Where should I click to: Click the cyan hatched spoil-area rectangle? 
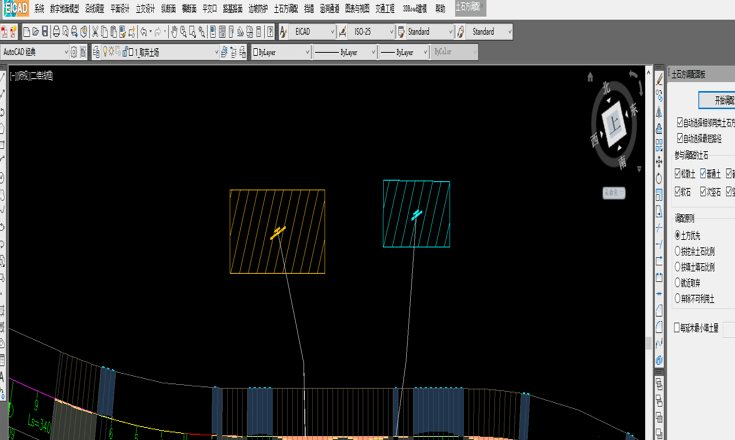click(x=416, y=214)
